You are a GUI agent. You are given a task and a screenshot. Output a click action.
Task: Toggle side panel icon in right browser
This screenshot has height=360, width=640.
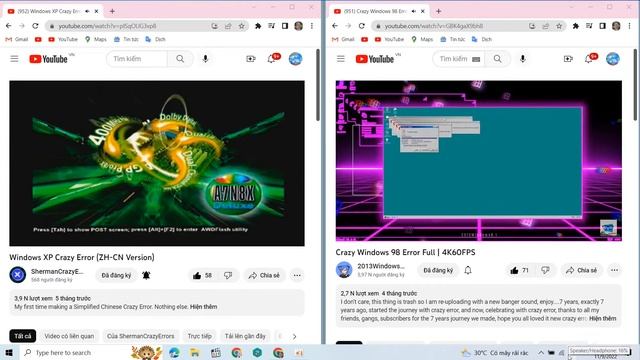point(602,26)
